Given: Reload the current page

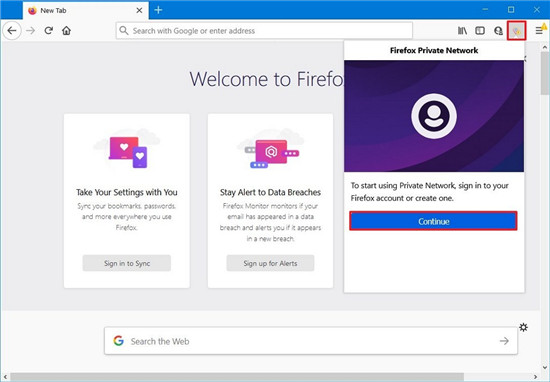Looking at the screenshot, I should [49, 31].
